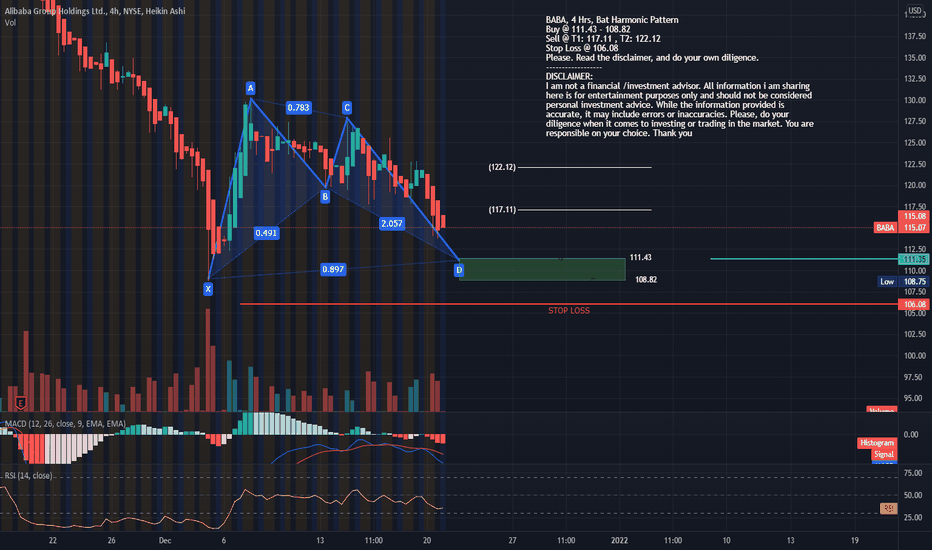The width and height of the screenshot is (932, 550).
Task: Click the 2022 label on time axis
Action: click(619, 540)
